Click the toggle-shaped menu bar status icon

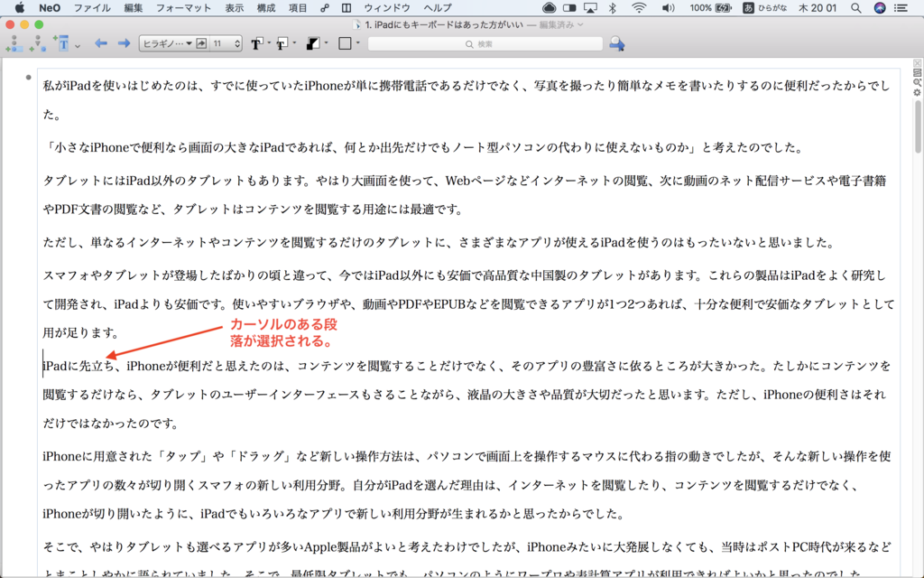(x=569, y=7)
